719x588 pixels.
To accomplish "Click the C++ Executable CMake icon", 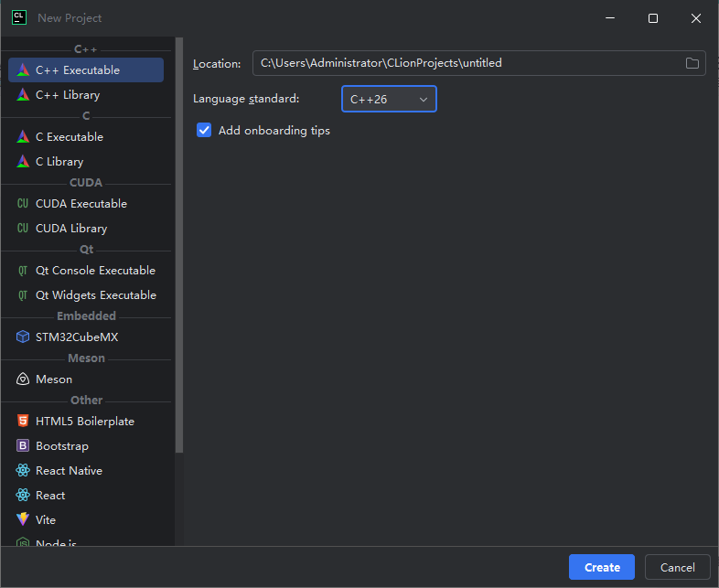I will pos(23,70).
